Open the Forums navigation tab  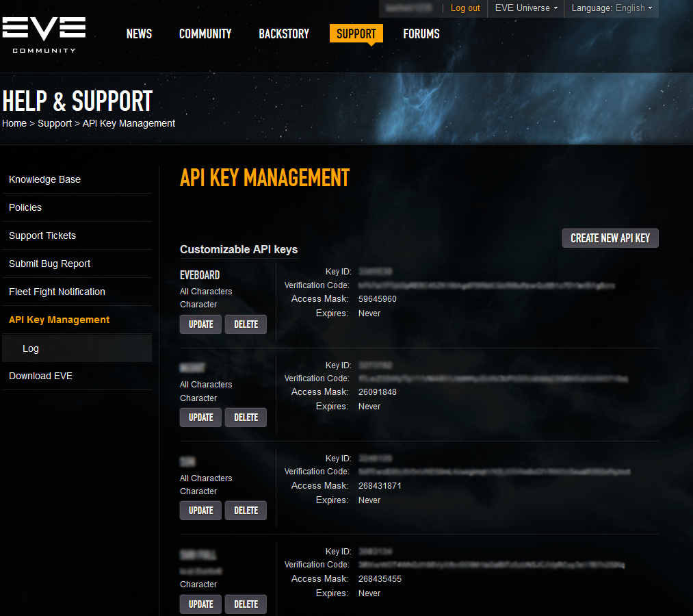point(421,34)
